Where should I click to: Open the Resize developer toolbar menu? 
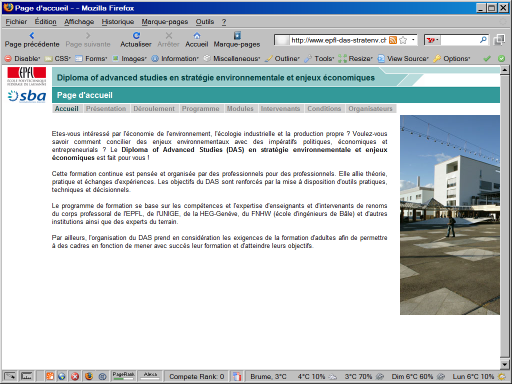[355, 59]
